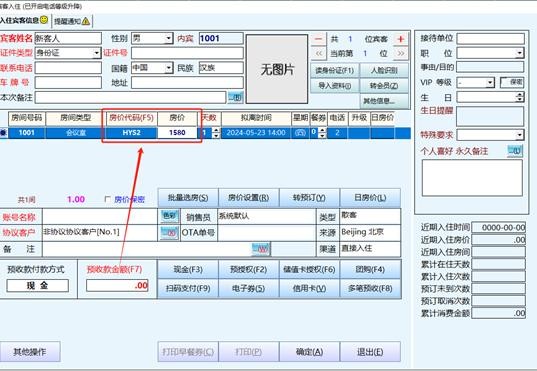The image size is (537, 371).
Task: Click the minus guest button
Action: 318,39
